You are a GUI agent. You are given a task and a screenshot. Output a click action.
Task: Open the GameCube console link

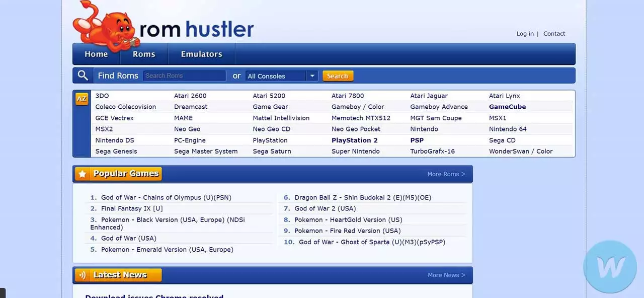507,107
